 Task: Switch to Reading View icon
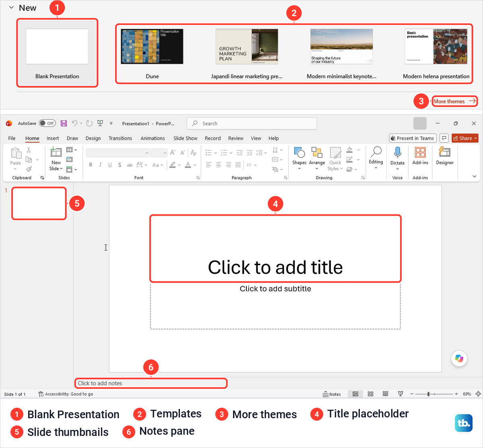pyautogui.click(x=386, y=394)
